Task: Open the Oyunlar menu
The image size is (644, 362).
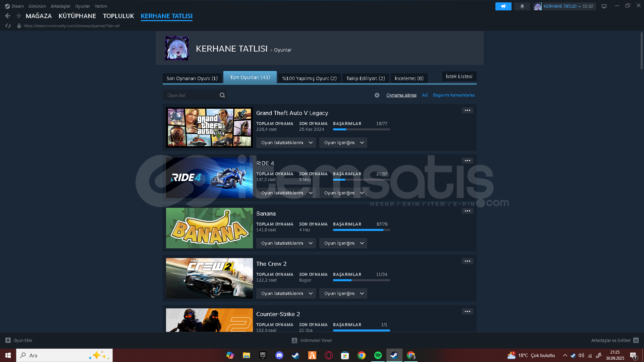Action: [x=83, y=6]
